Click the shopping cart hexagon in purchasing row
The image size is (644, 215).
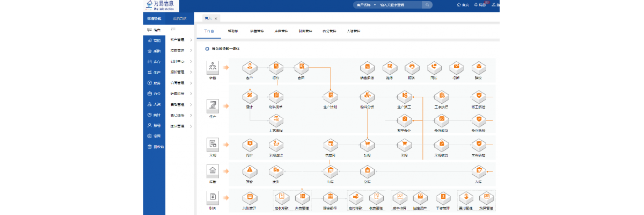367,144
